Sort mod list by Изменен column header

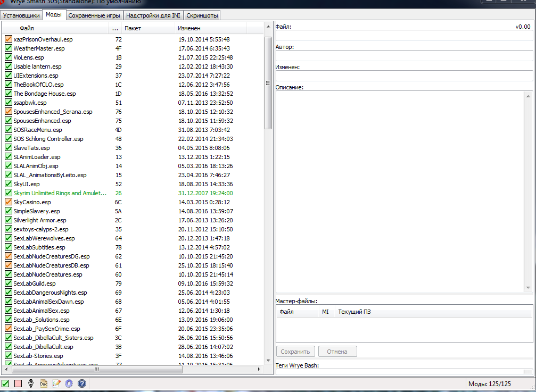189,28
